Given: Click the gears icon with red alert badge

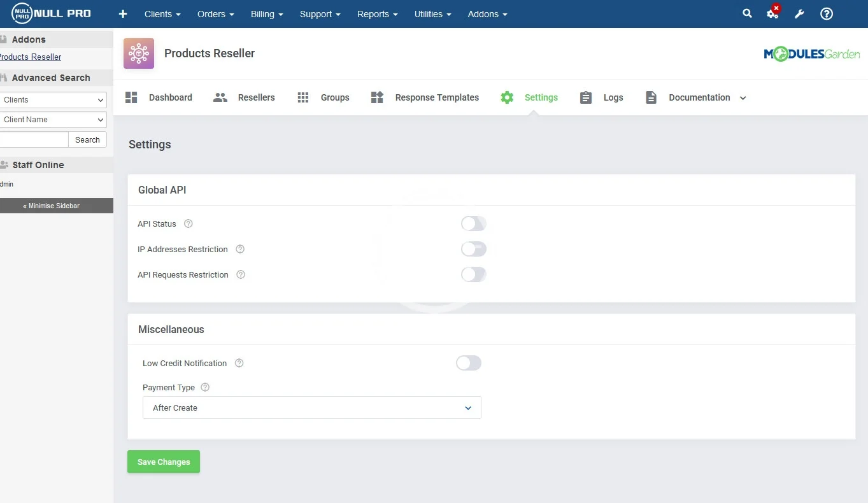Looking at the screenshot, I should (x=772, y=13).
